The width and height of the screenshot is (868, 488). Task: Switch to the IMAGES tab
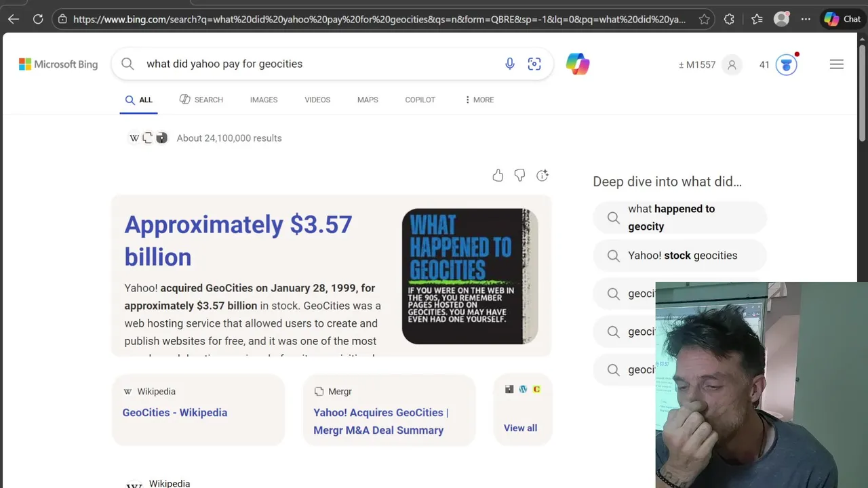pyautogui.click(x=263, y=100)
